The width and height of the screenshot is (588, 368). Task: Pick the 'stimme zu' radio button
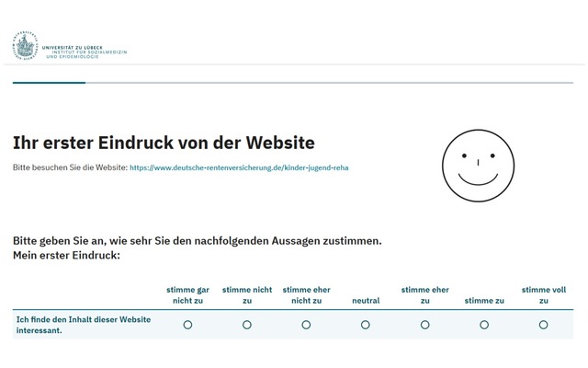(x=484, y=325)
